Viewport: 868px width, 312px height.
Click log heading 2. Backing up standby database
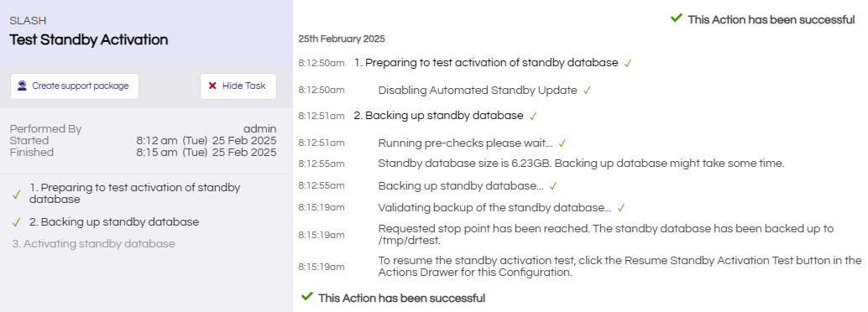[x=438, y=115]
